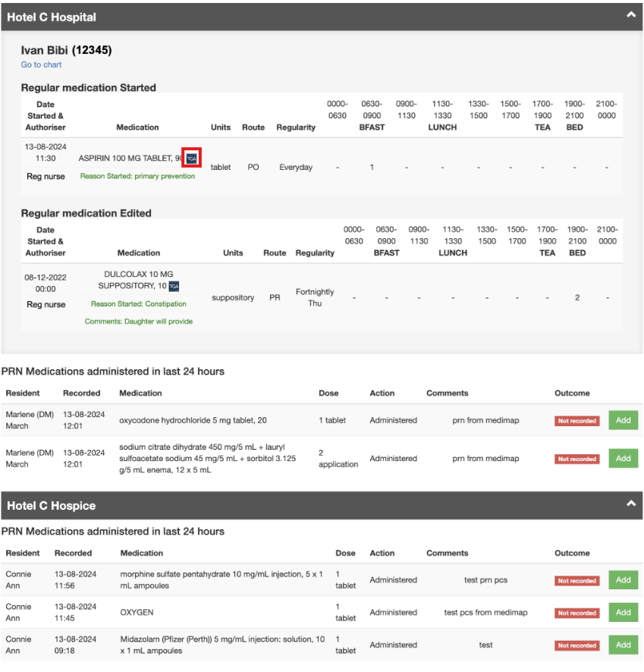Collapse the Hotel C Hospice section
This screenshot has height=672, width=644.
click(630, 503)
